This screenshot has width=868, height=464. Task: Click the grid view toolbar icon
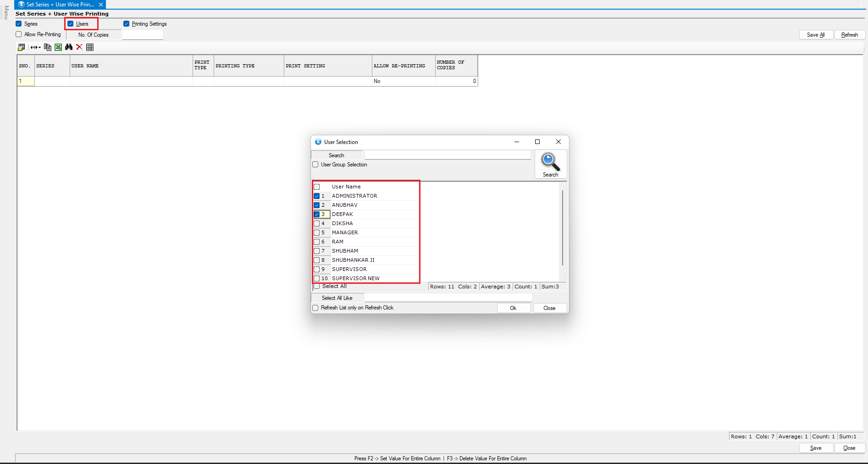pos(90,47)
